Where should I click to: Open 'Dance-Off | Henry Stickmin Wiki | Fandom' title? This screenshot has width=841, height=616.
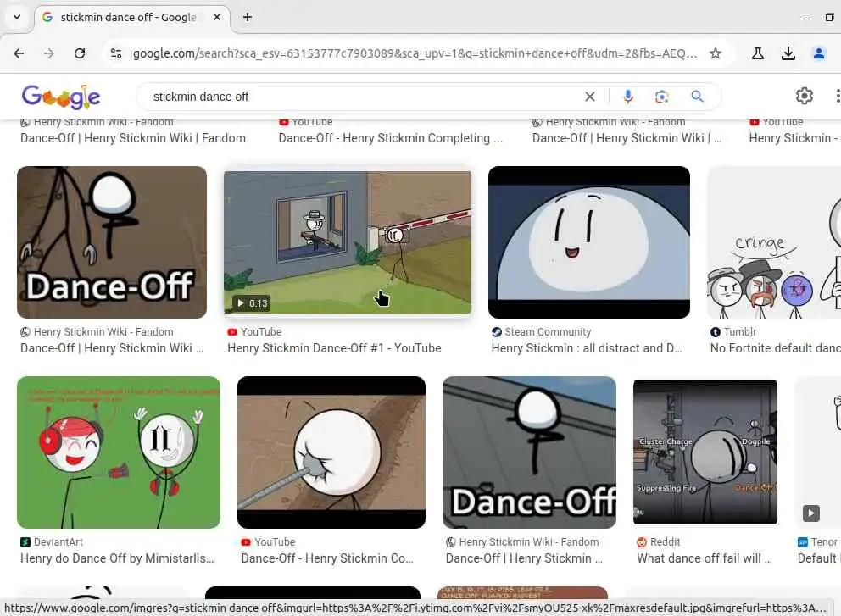[133, 138]
